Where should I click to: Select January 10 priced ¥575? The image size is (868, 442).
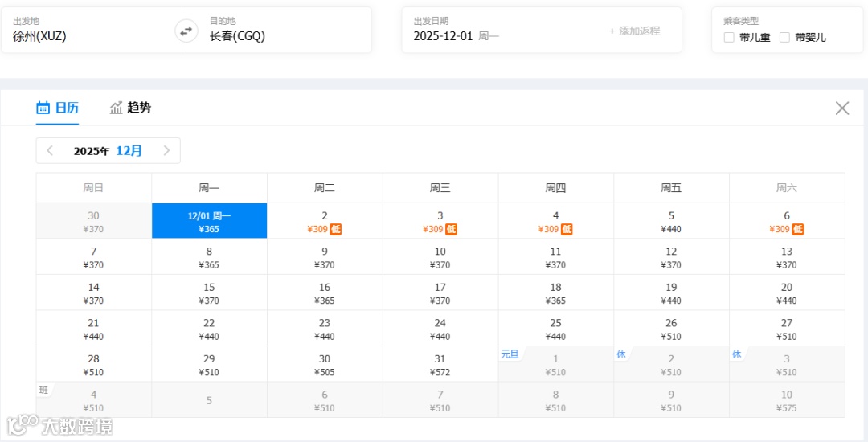787,400
